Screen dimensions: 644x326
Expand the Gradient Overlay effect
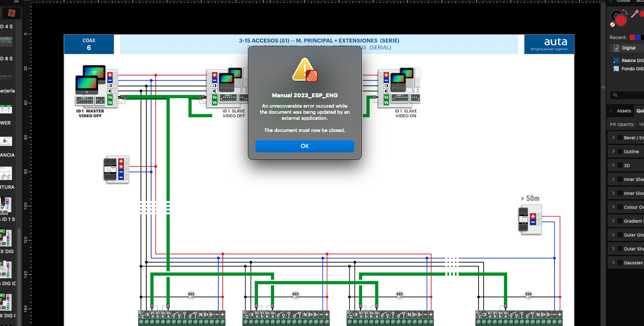pyautogui.click(x=613, y=221)
